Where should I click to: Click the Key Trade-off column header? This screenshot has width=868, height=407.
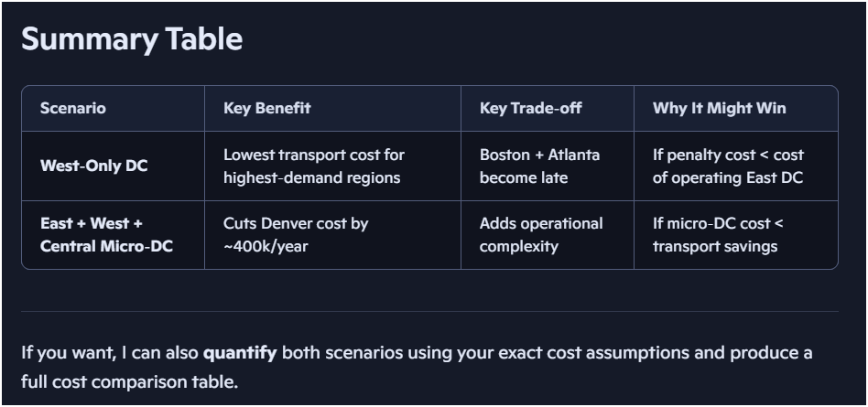point(531,108)
